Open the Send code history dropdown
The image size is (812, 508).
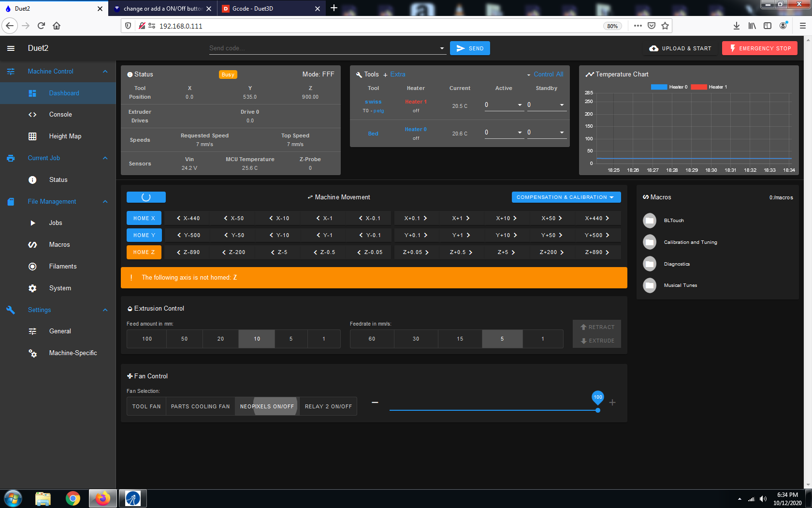pos(442,48)
